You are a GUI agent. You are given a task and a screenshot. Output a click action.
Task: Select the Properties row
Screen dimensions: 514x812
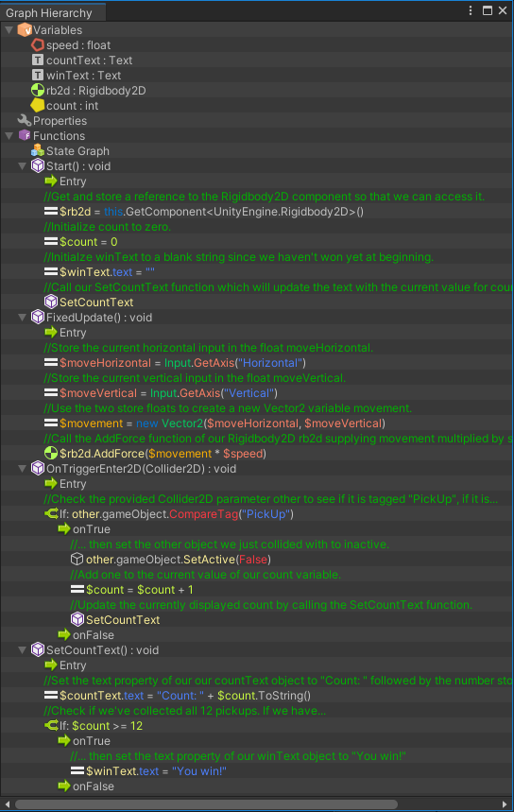[257, 121]
